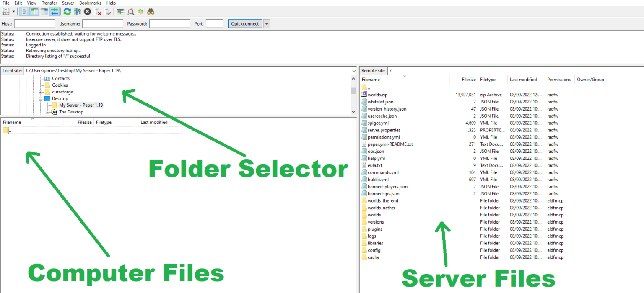Open the Transfer menu
644x293 pixels.
point(49,3)
